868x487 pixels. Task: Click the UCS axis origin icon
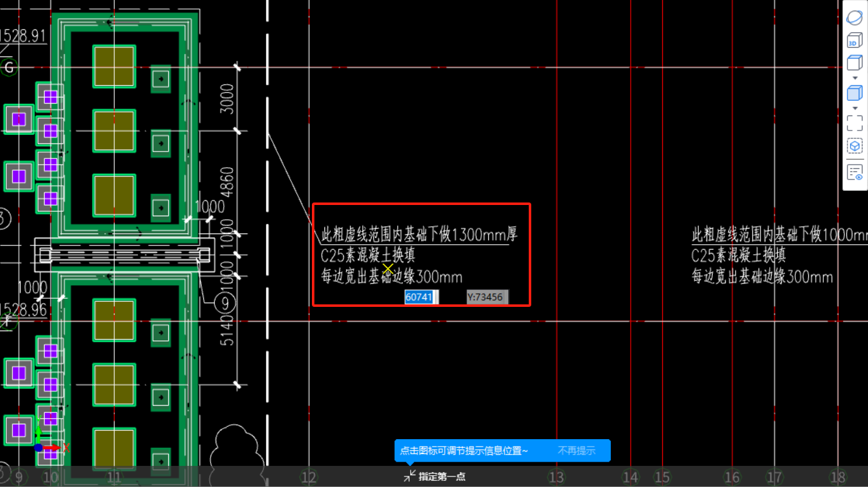(39, 447)
